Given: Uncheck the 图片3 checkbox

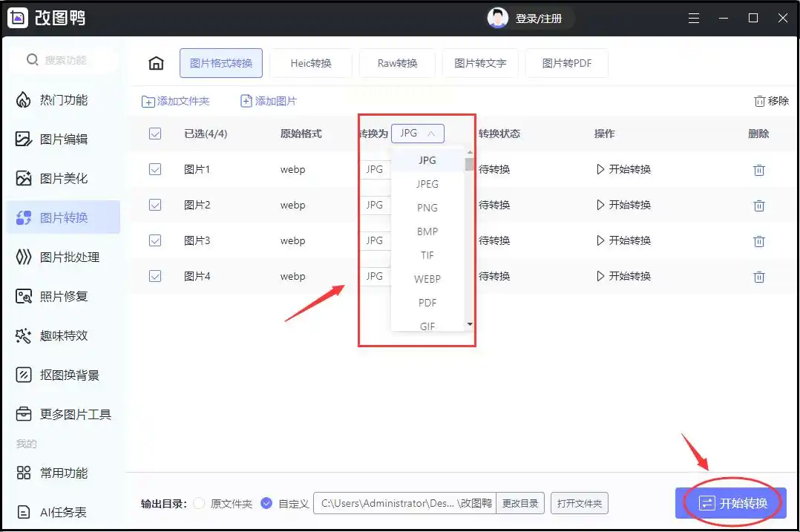Looking at the screenshot, I should click(x=155, y=240).
